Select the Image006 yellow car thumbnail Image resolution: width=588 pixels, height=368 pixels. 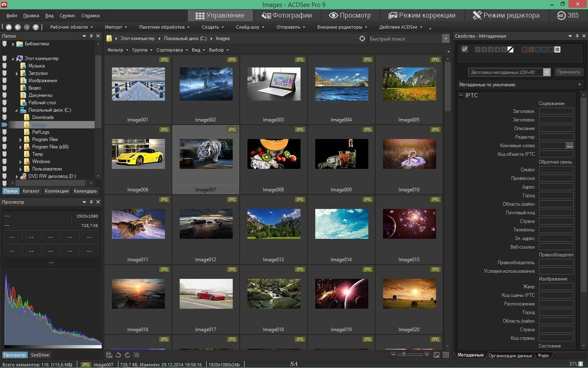point(138,154)
